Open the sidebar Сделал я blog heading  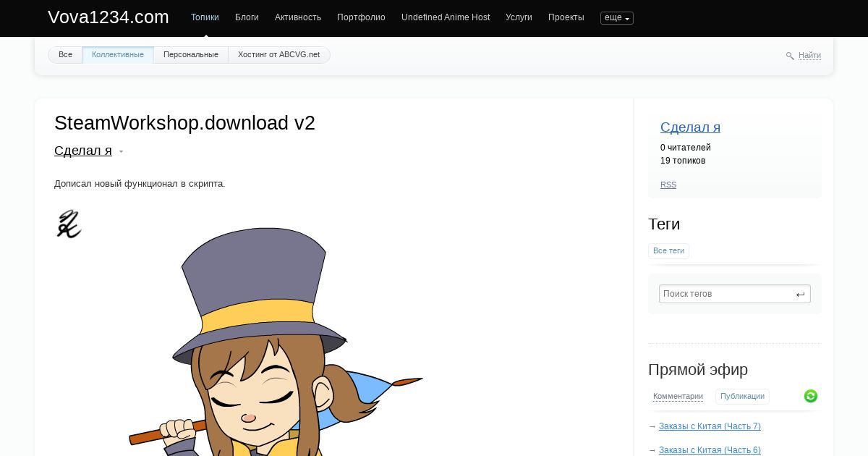click(x=690, y=127)
